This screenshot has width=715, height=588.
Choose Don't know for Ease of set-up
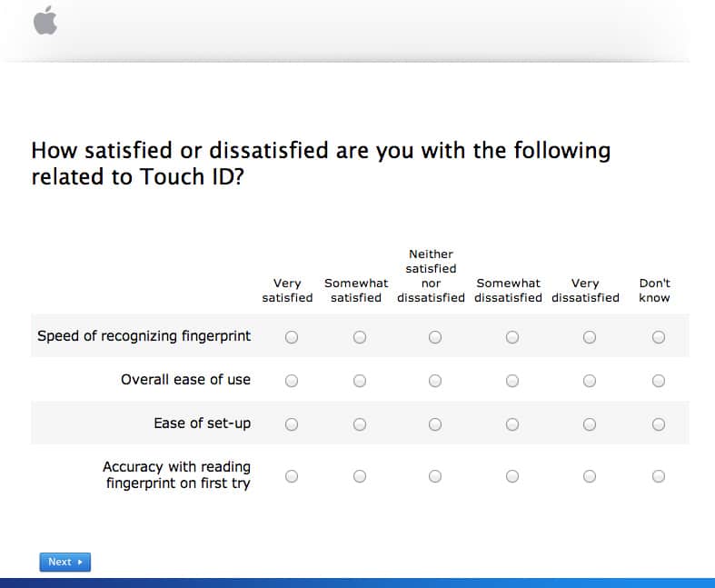click(659, 424)
